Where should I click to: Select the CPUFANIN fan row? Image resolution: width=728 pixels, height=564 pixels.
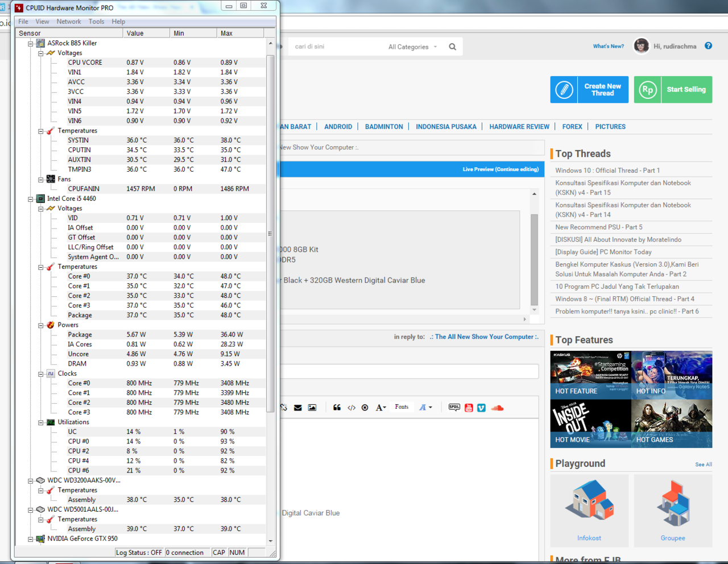click(x=140, y=189)
